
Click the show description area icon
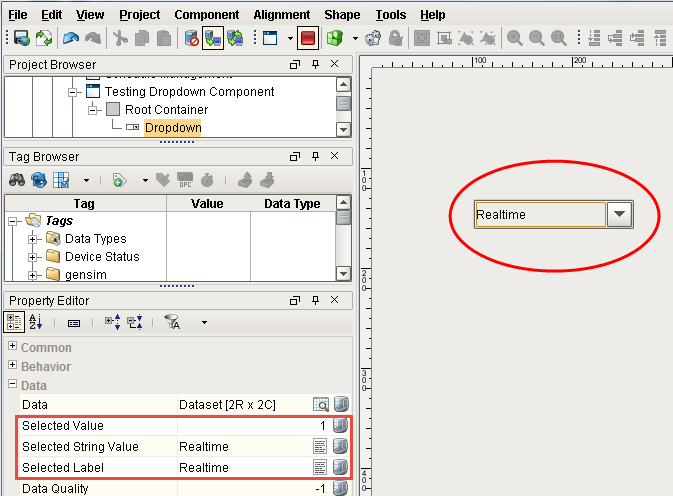(74, 323)
